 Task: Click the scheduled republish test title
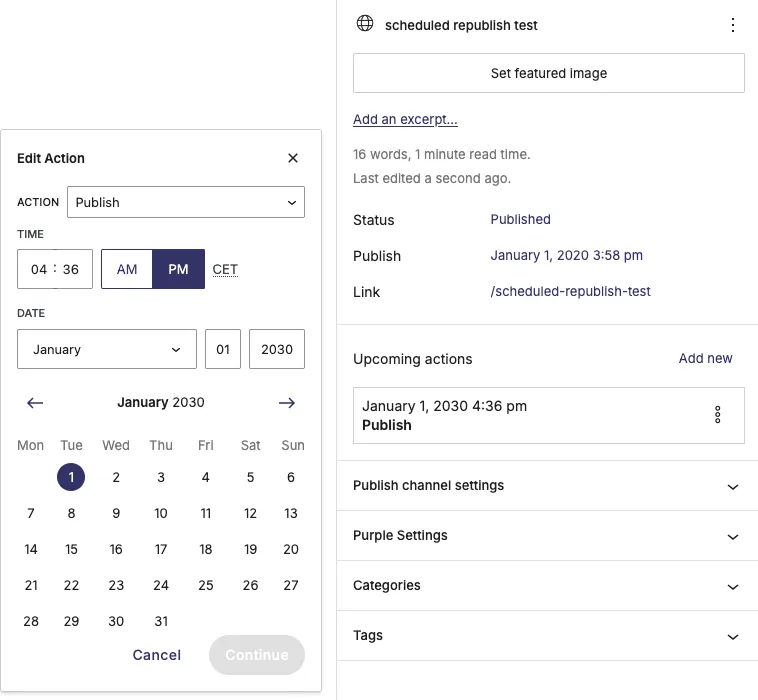461,25
